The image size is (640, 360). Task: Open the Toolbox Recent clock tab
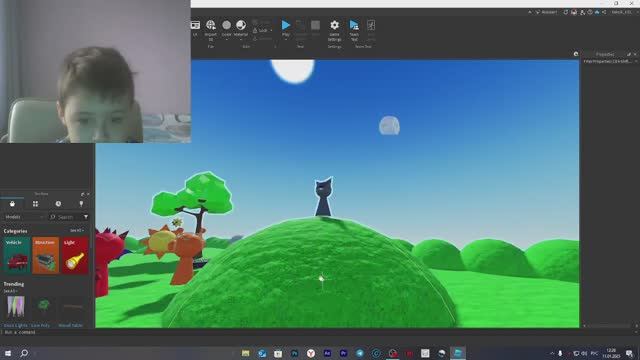pyautogui.click(x=58, y=204)
